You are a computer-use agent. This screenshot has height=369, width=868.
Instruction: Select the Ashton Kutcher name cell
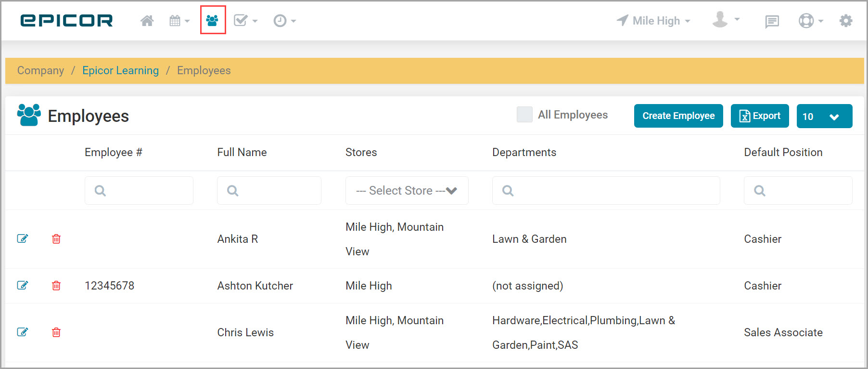[255, 286]
